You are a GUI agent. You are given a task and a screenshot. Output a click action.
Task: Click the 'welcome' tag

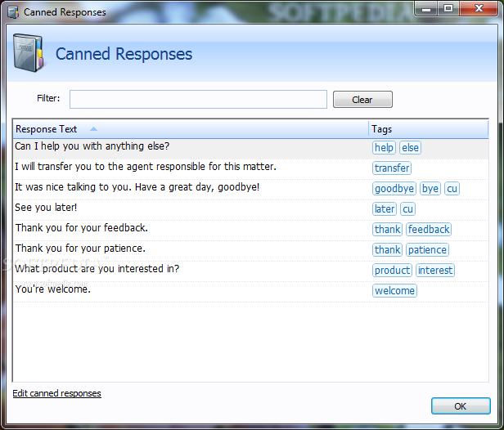(394, 291)
